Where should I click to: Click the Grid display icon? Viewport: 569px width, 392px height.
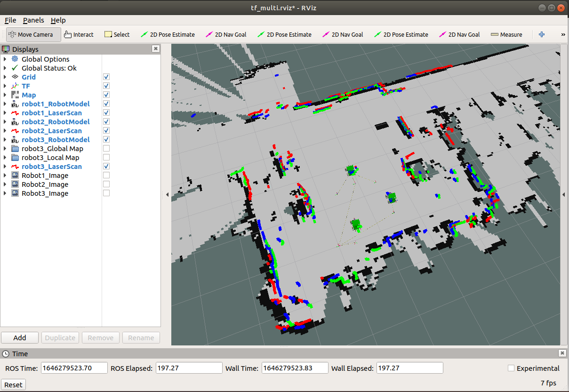tap(15, 77)
